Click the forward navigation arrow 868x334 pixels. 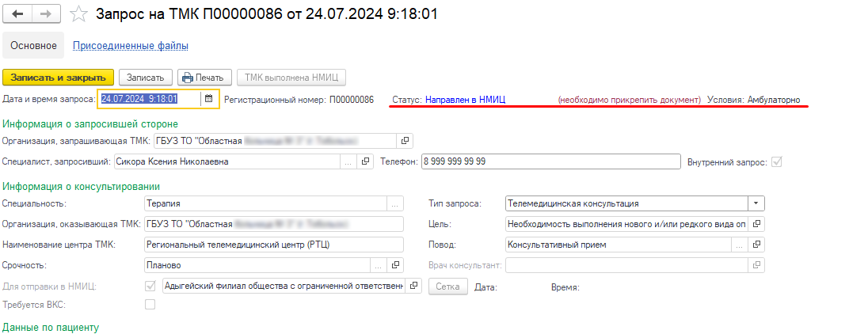tap(45, 14)
